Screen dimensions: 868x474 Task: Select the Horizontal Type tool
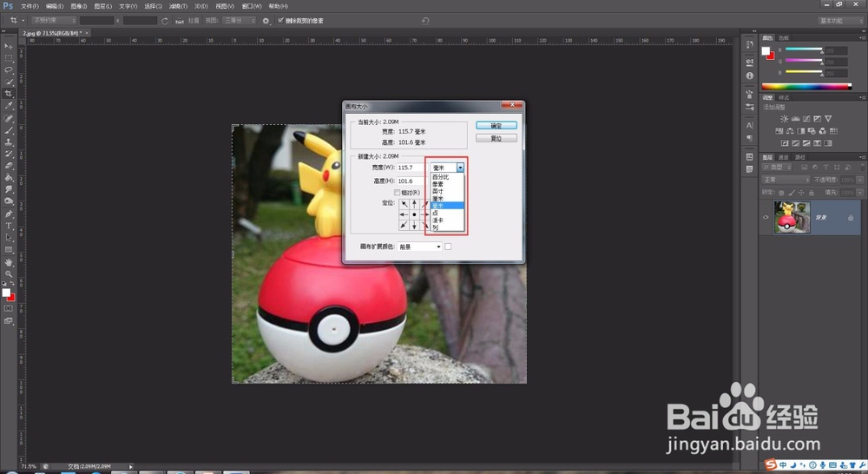point(9,226)
